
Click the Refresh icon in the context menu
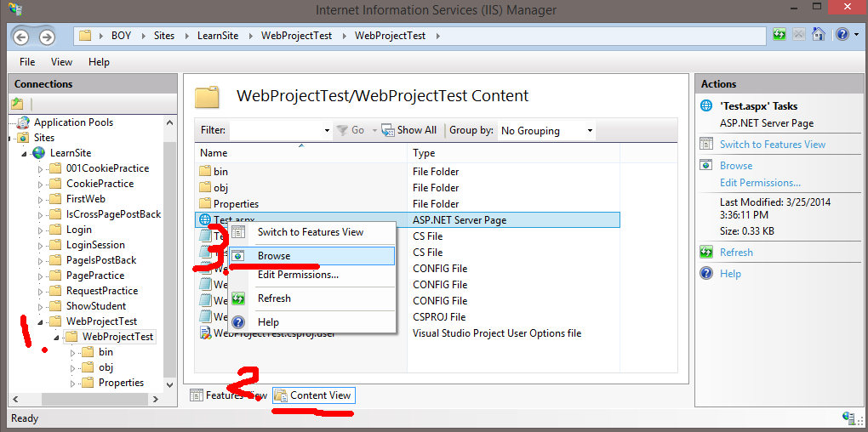point(238,298)
